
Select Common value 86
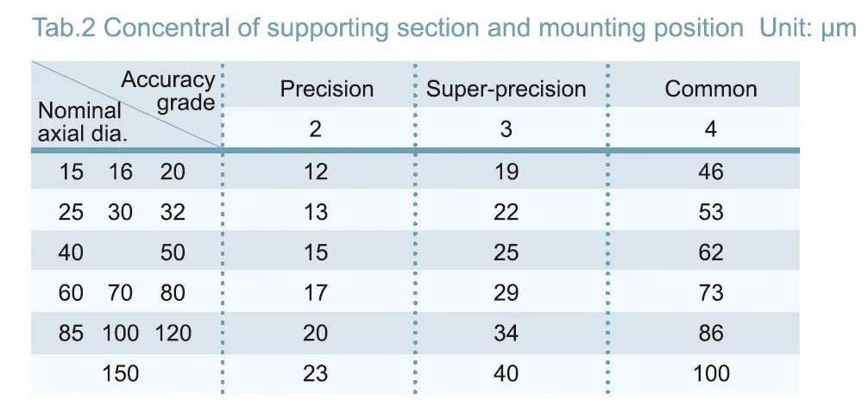point(711,333)
